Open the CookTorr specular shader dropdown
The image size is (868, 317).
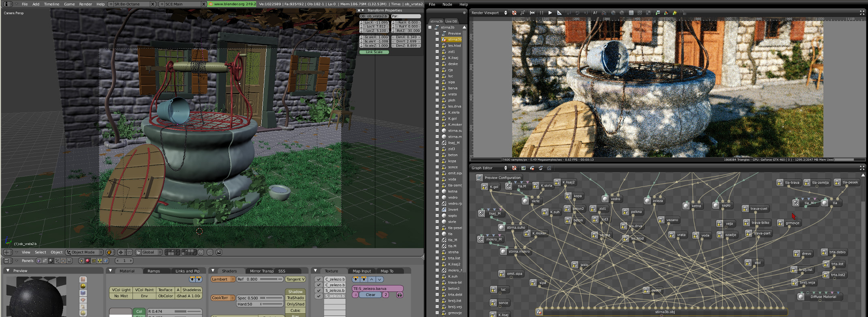223,298
